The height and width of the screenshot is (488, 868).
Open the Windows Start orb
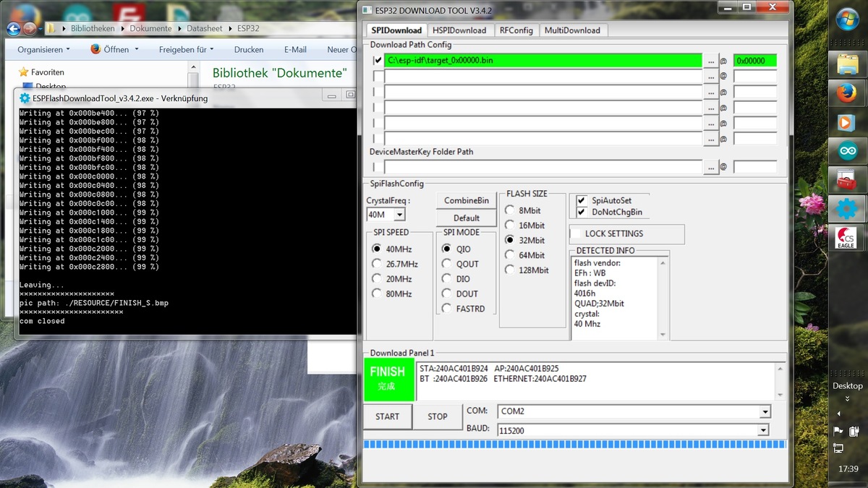(847, 19)
